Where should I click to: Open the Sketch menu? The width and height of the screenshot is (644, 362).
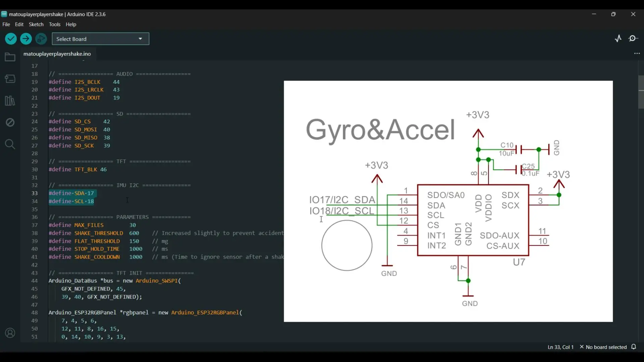36,24
